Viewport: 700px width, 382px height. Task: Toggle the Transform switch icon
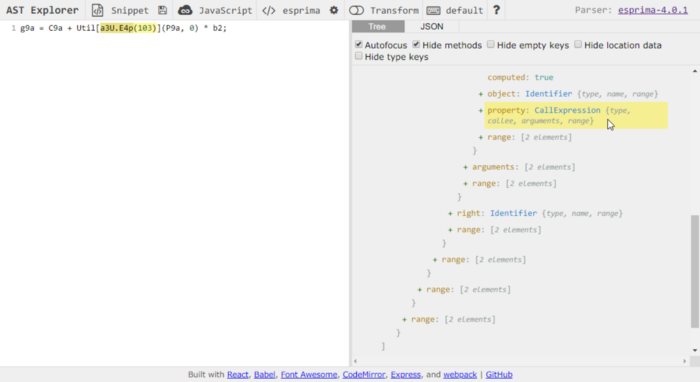[x=356, y=10]
